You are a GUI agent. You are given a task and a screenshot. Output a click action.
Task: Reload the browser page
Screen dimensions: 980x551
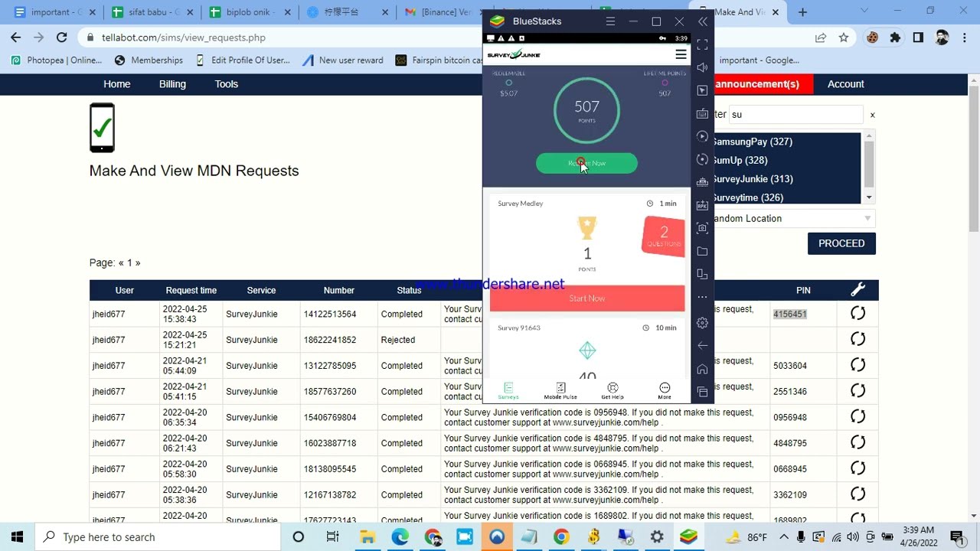point(61,37)
